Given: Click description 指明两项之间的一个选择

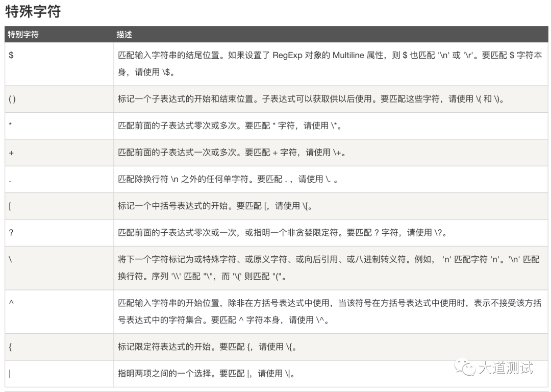Looking at the screenshot, I should click(206, 373).
